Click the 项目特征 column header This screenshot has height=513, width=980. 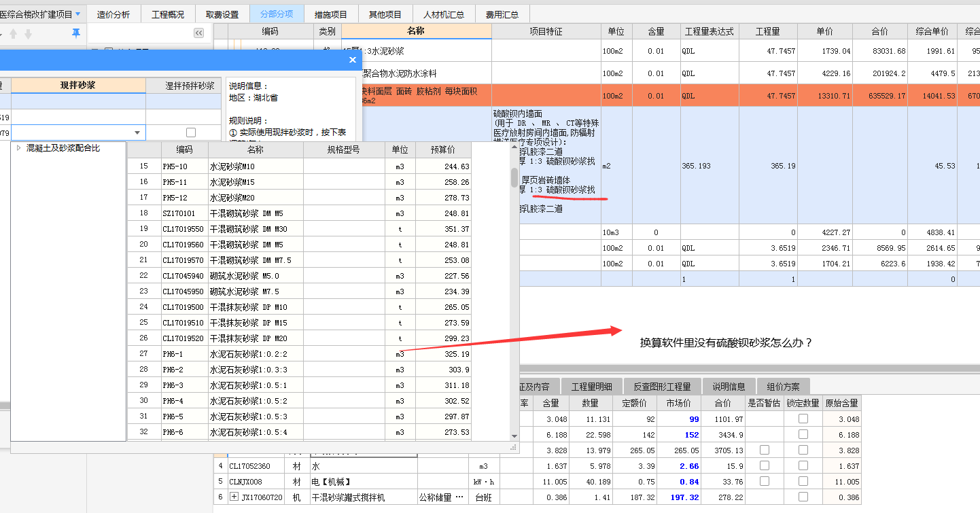click(x=546, y=31)
